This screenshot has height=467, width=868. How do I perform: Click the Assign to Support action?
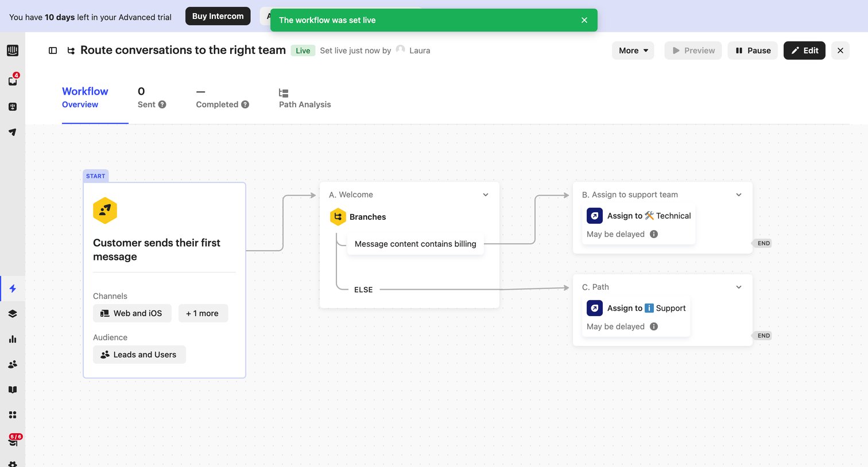tap(636, 317)
